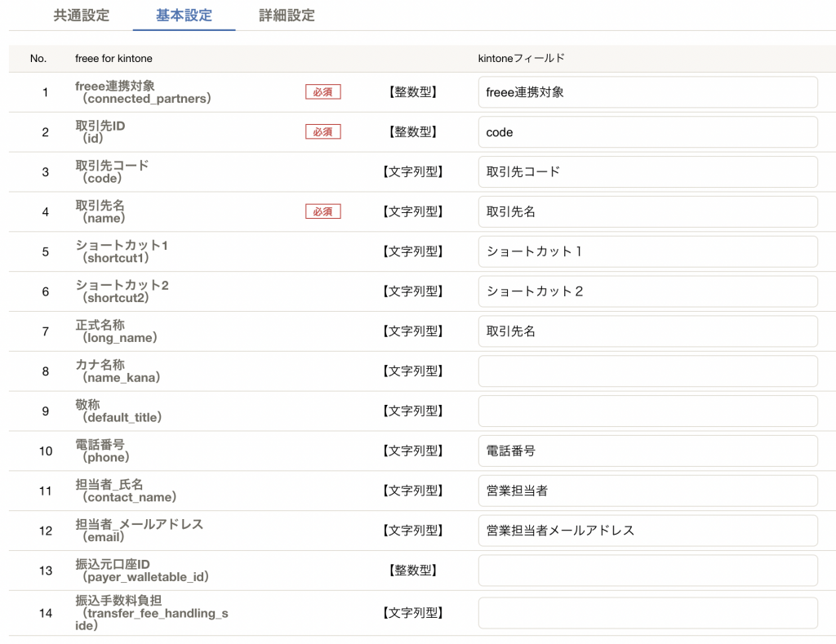Click the freee連携対象 (connected_partners) label
Screen dimensions: 836x644
pos(143,92)
